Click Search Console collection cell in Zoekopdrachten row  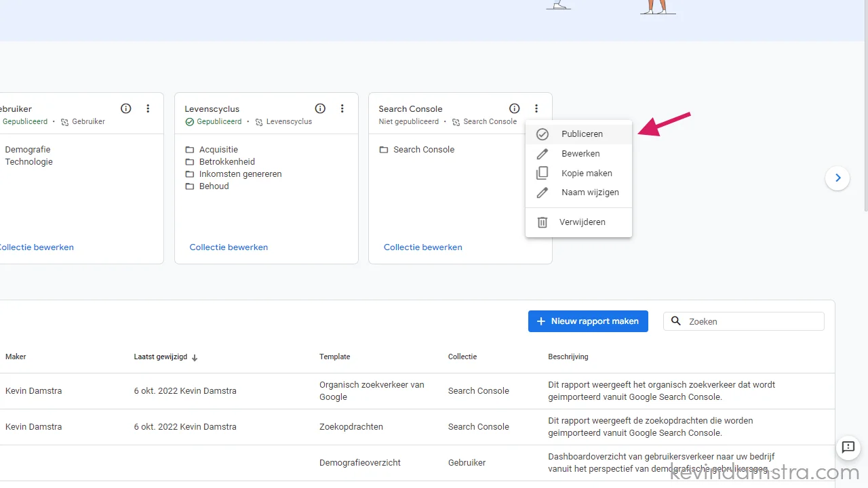point(479,427)
